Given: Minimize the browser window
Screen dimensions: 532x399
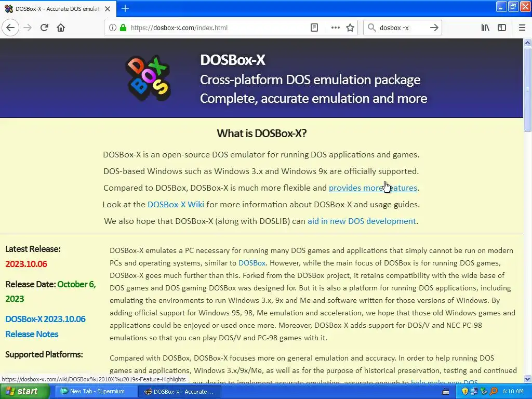Looking at the screenshot, I should (x=501, y=6).
